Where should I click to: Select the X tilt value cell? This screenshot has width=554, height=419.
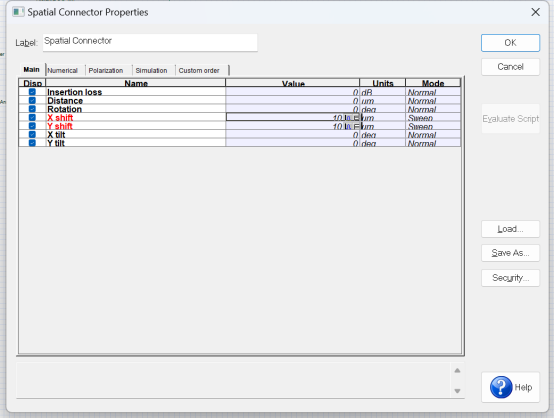293,134
